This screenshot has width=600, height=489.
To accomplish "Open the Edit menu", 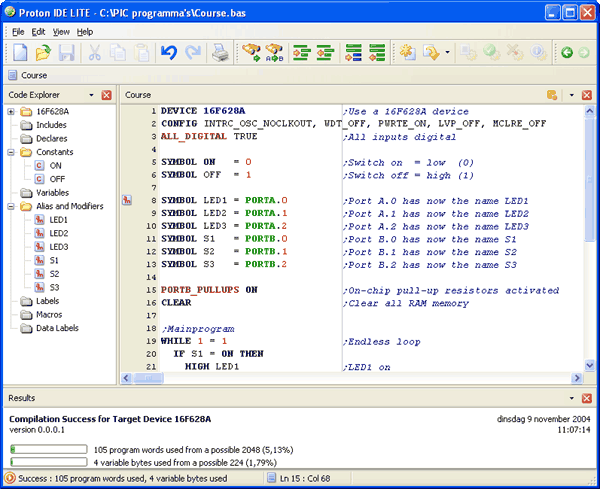I will pos(38,32).
